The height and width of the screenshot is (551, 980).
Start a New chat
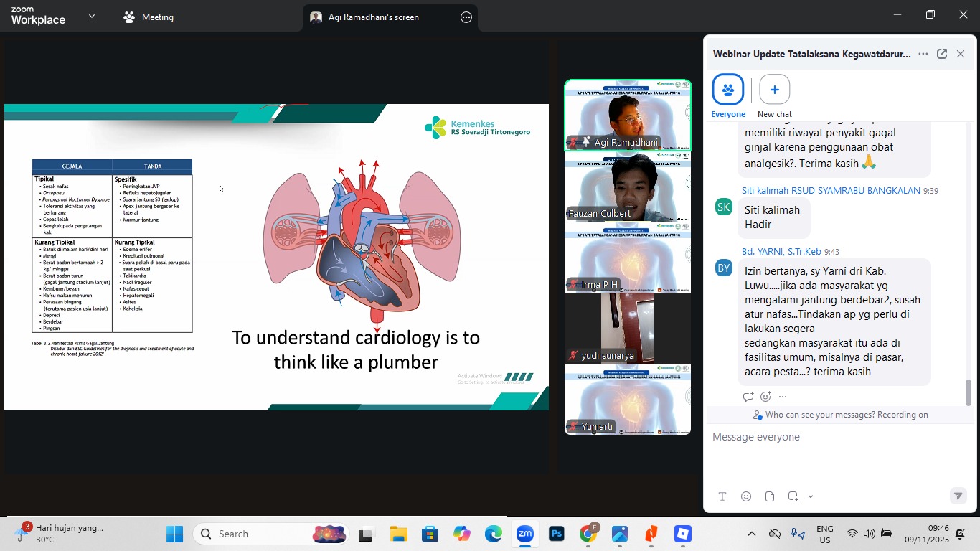point(774,90)
